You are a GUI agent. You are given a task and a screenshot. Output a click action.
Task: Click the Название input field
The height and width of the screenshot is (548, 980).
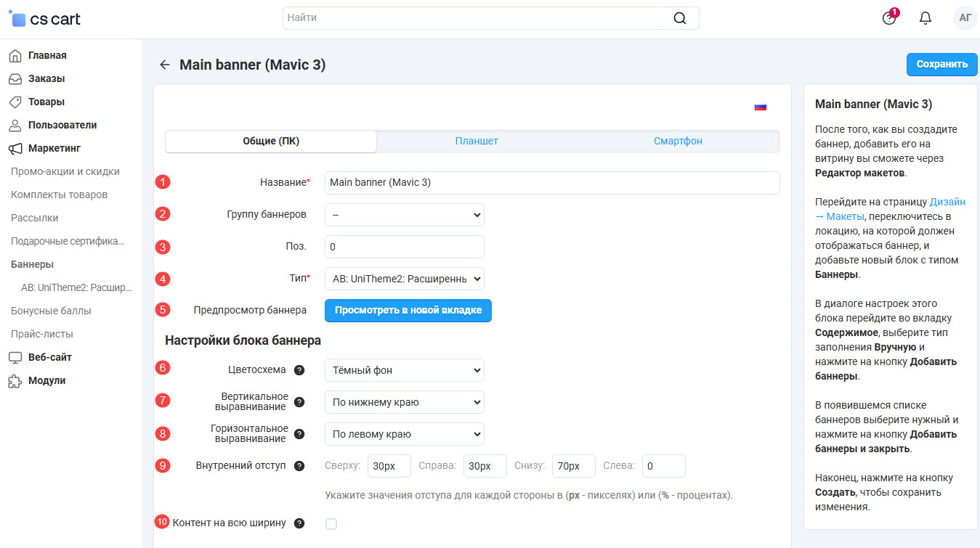(551, 183)
